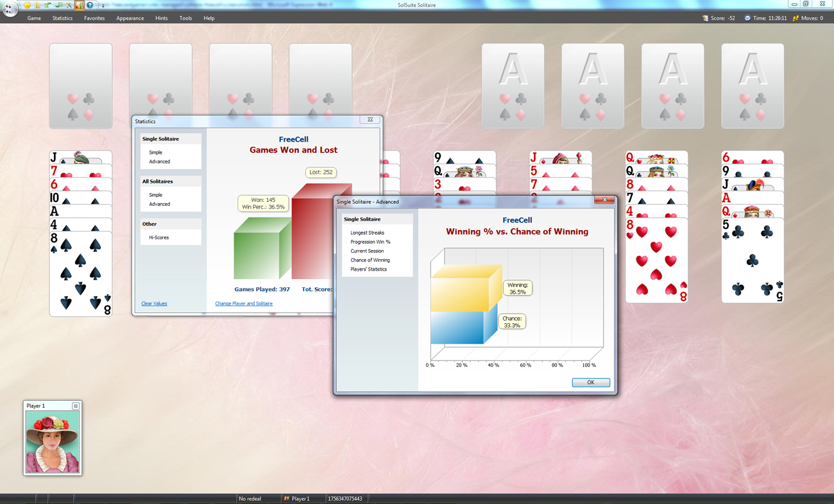Click the Chance: 33.3% chart label
Viewport: 834px width, 504px height.
(x=512, y=322)
